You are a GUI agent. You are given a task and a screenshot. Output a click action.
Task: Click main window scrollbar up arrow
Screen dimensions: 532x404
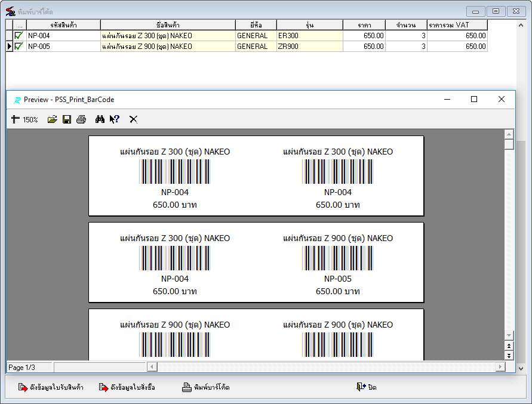point(521,25)
